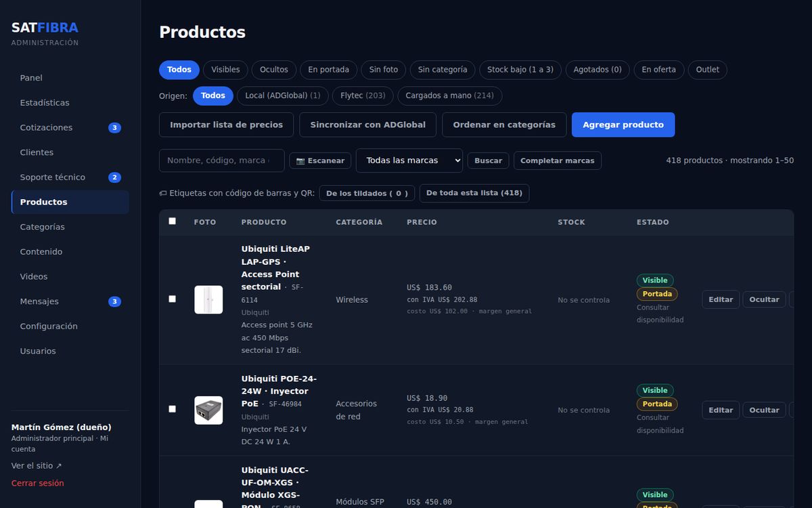Edit the Ubiquiti POE-24-24W product

click(x=721, y=410)
